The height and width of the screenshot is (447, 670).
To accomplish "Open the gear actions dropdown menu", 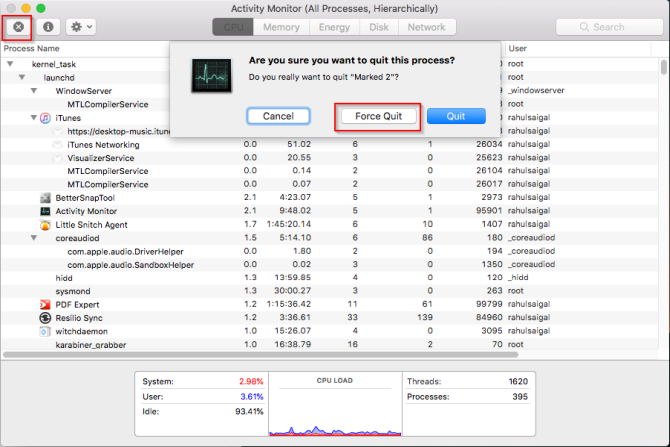I will point(81,27).
